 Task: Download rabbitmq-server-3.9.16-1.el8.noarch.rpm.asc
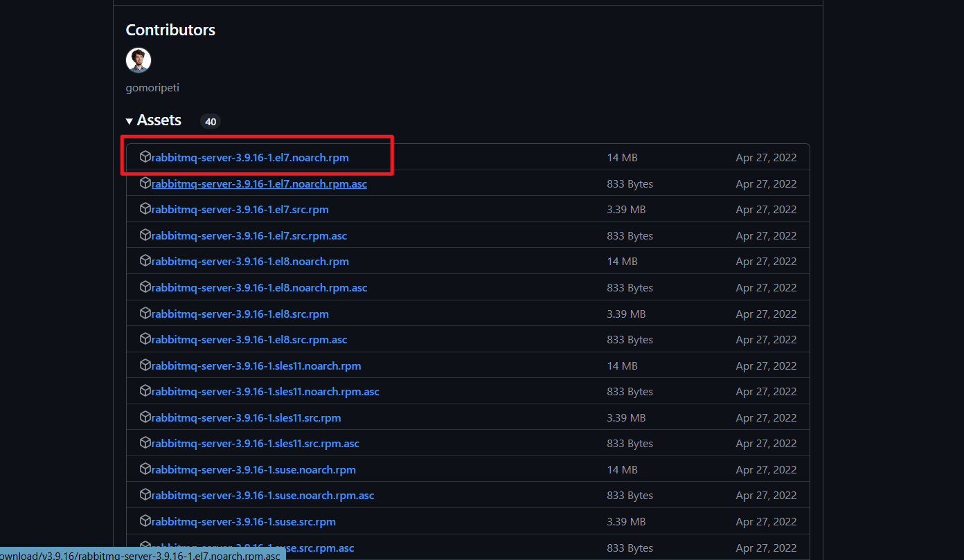coord(259,288)
